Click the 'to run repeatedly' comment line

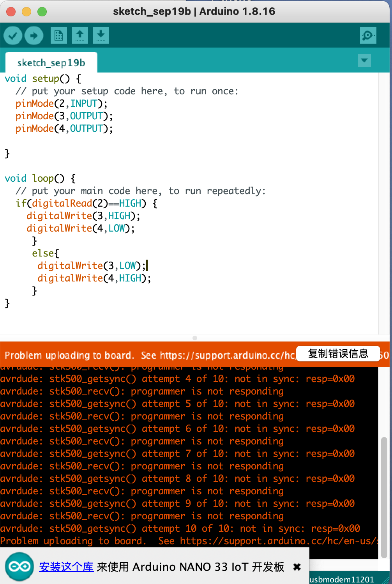coord(141,191)
